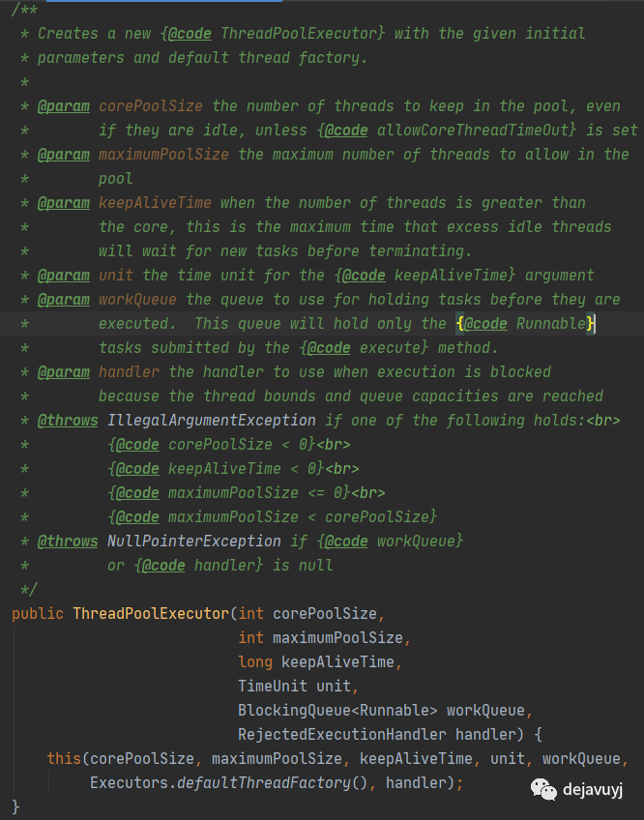Click the final closing brace of the constructor
This screenshot has width=644, height=820.
(15, 806)
